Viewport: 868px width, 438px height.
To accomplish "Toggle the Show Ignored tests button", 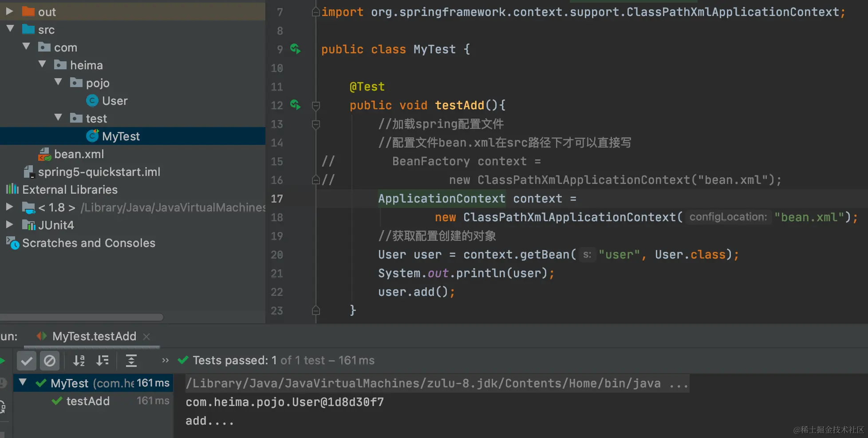I will [x=50, y=361].
